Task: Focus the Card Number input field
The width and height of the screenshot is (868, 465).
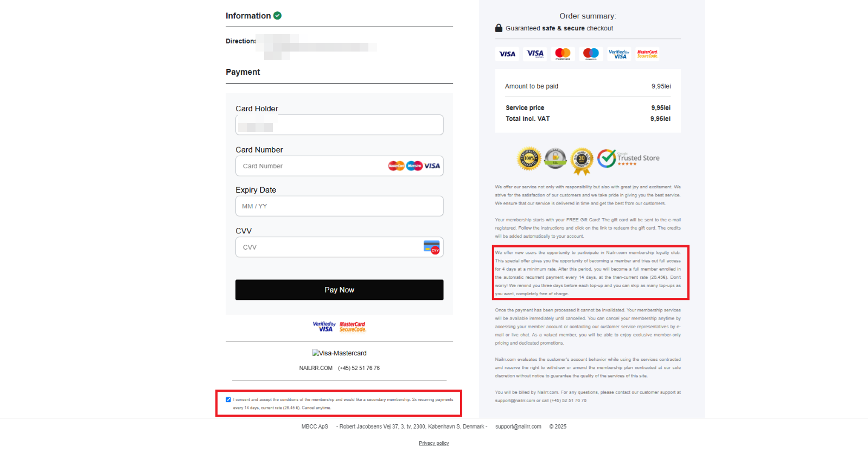Action: pos(340,166)
